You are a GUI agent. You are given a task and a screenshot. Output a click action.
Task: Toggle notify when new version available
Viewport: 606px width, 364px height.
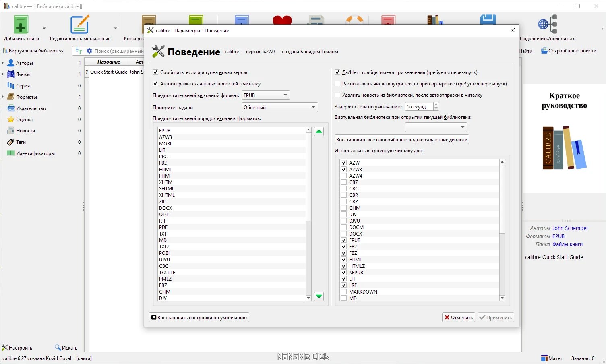pyautogui.click(x=155, y=72)
